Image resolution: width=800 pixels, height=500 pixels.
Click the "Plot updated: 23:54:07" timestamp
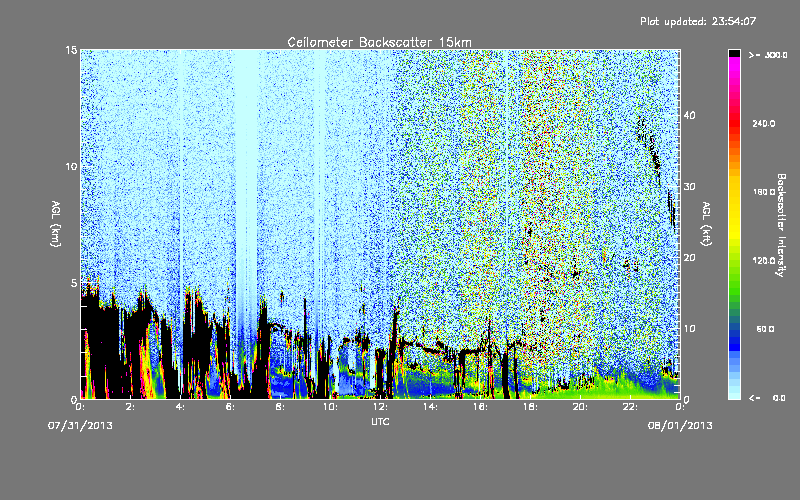[x=698, y=21]
